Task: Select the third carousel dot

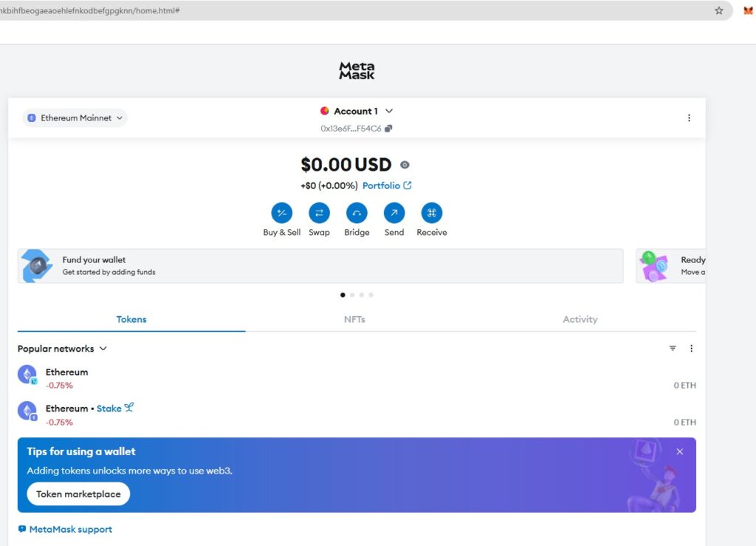Action: [x=362, y=295]
